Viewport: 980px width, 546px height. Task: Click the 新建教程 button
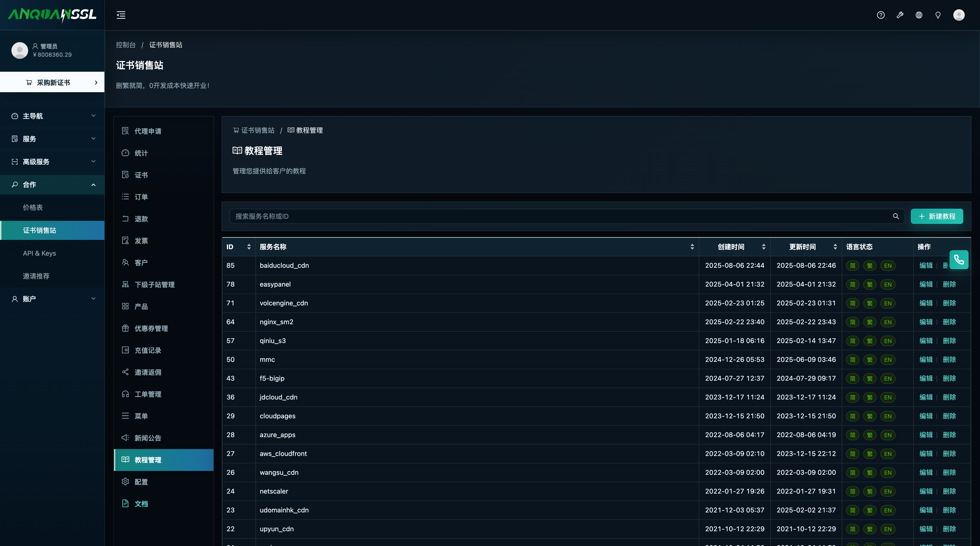pos(937,216)
